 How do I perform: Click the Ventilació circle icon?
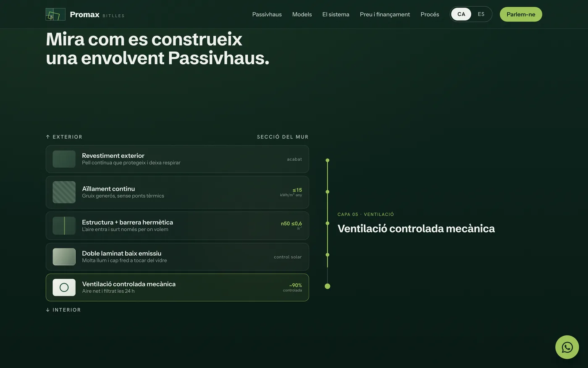[x=64, y=288]
